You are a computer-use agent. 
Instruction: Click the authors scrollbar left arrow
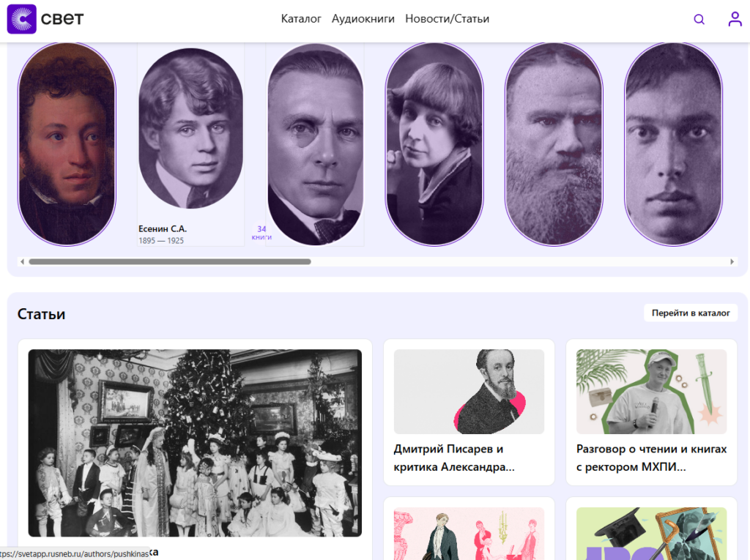22,261
